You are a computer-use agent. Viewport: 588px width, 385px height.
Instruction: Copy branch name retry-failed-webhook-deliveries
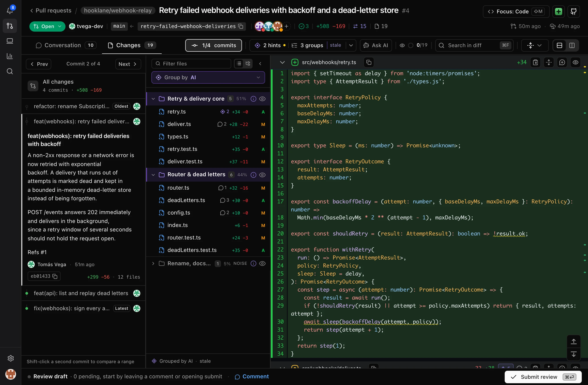tap(241, 26)
